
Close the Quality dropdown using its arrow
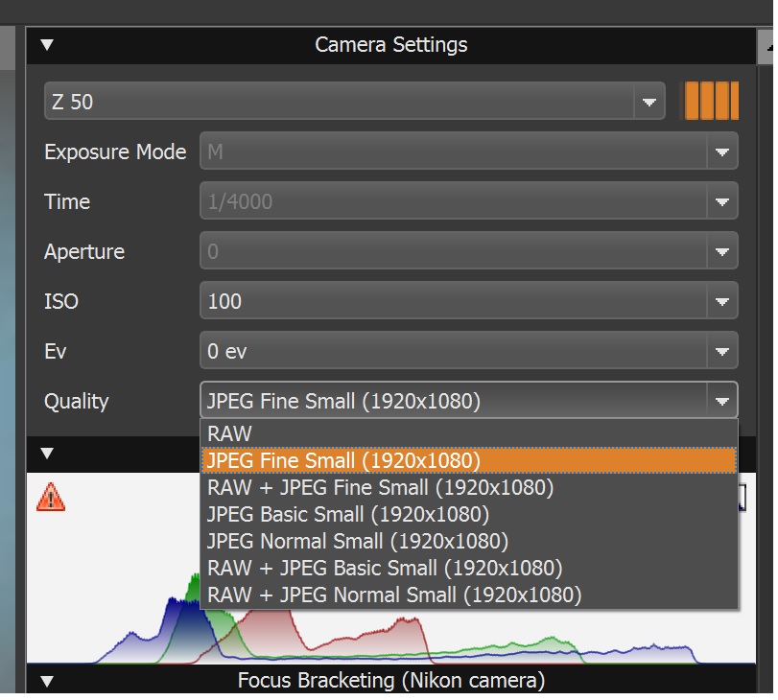pos(722,401)
